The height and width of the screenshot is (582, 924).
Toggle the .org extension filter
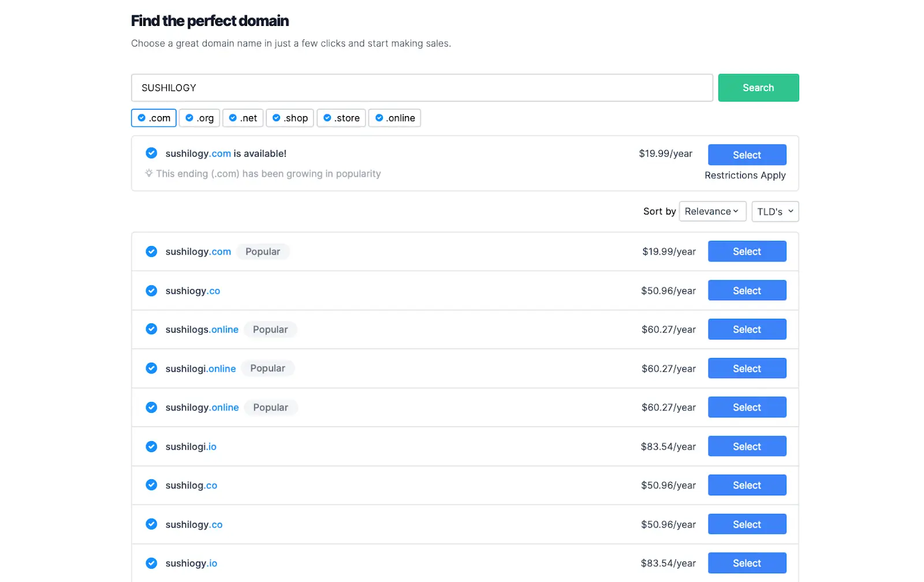[x=199, y=118]
